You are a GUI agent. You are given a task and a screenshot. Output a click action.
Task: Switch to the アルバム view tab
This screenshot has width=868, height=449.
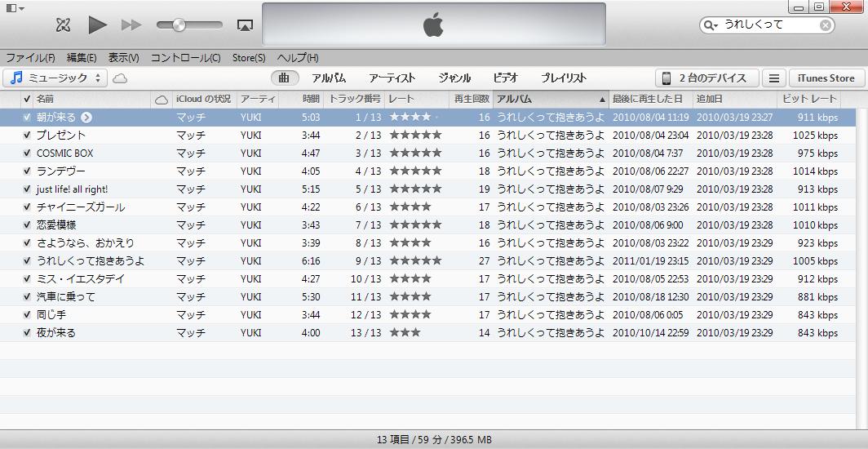329,78
